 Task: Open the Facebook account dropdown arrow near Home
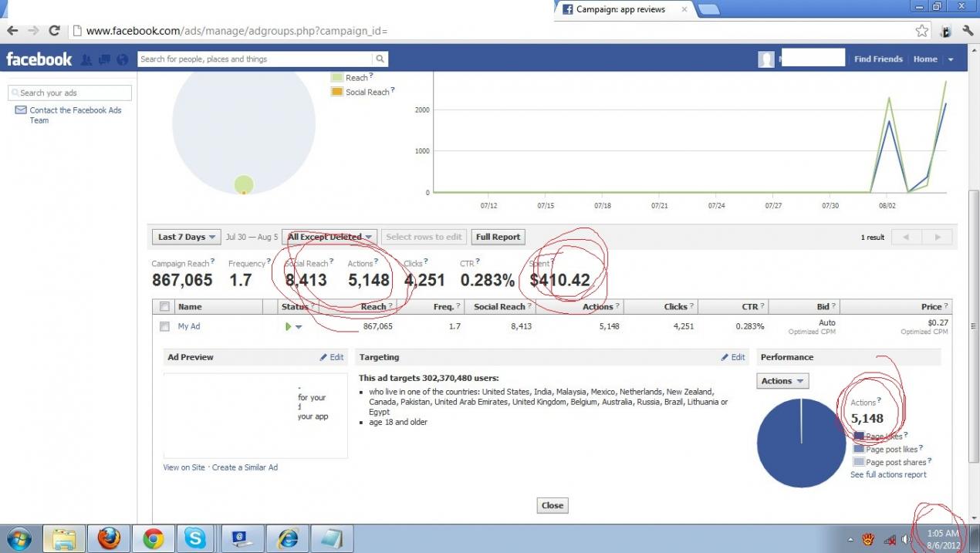click(951, 59)
